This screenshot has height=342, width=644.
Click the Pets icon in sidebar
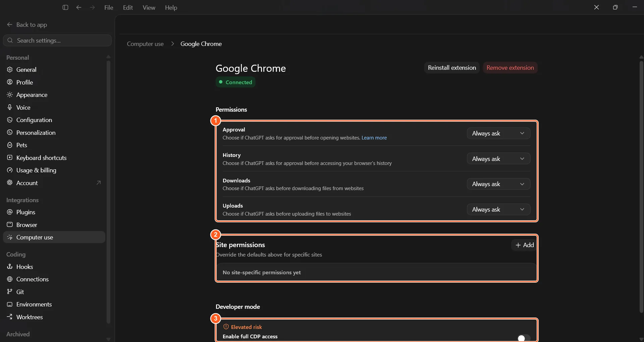(10, 145)
